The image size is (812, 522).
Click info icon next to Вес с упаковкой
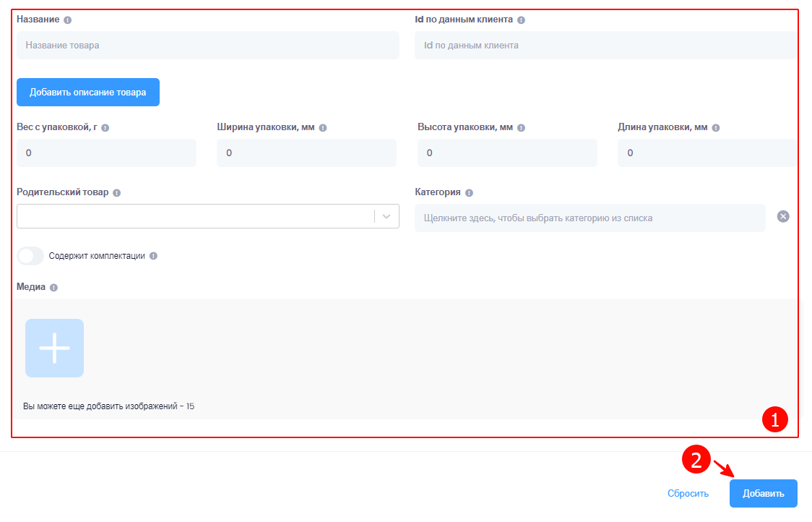(105, 127)
